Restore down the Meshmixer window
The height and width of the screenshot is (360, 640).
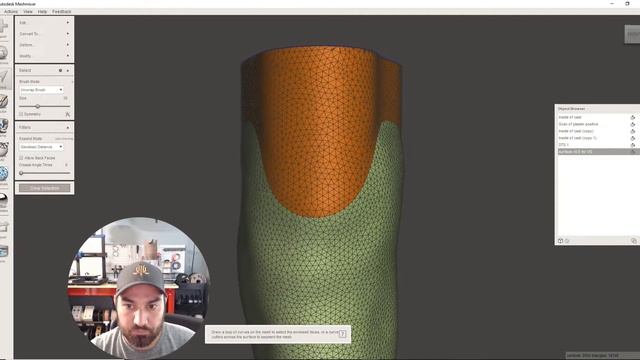pyautogui.click(x=627, y=4)
